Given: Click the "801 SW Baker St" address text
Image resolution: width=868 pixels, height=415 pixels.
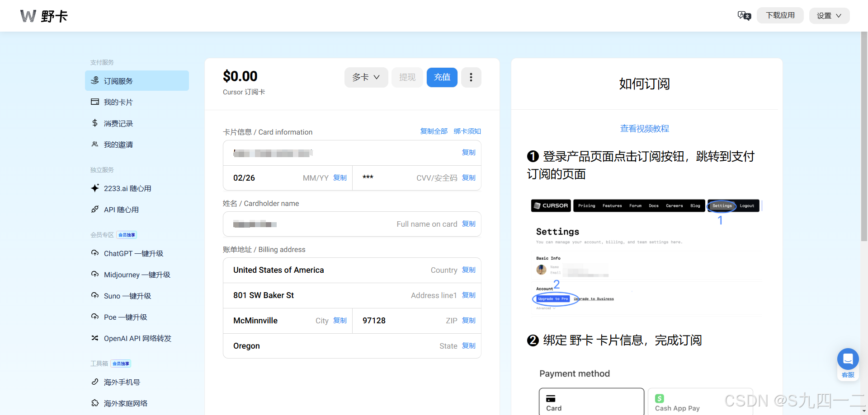Looking at the screenshot, I should click(x=264, y=295).
